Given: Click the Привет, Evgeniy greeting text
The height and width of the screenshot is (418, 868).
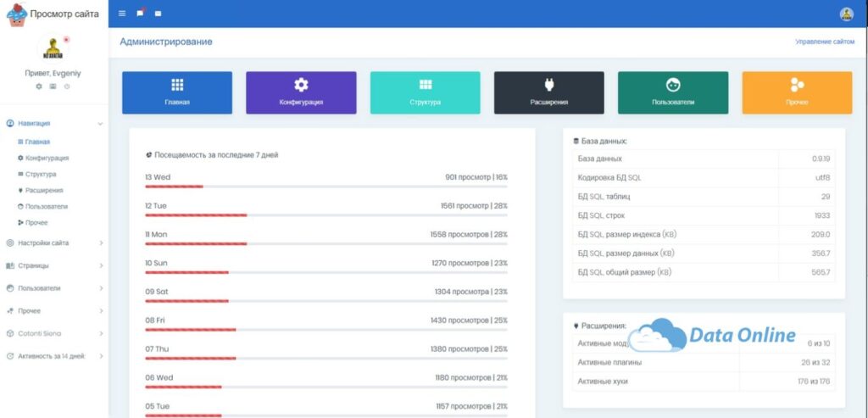Looking at the screenshot, I should tap(53, 73).
